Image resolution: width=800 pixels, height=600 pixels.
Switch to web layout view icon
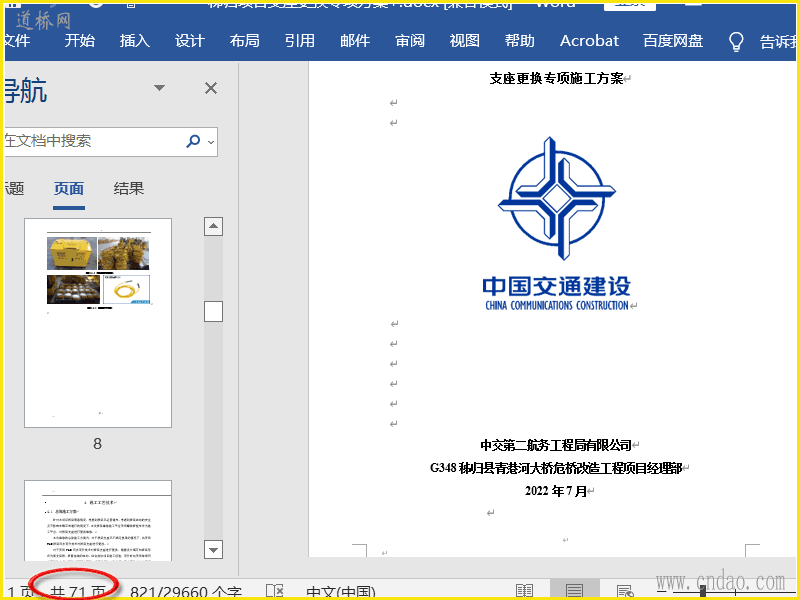click(x=625, y=591)
